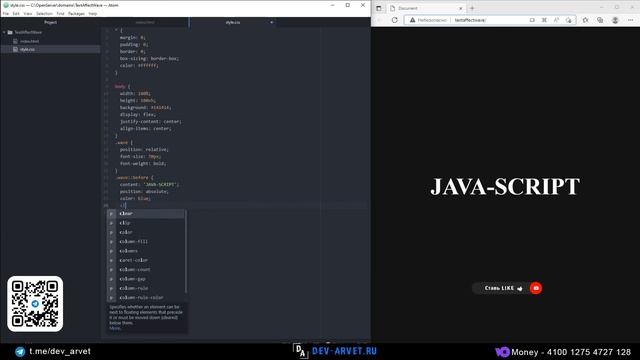Select the Project panel tab

pyautogui.click(x=51, y=22)
